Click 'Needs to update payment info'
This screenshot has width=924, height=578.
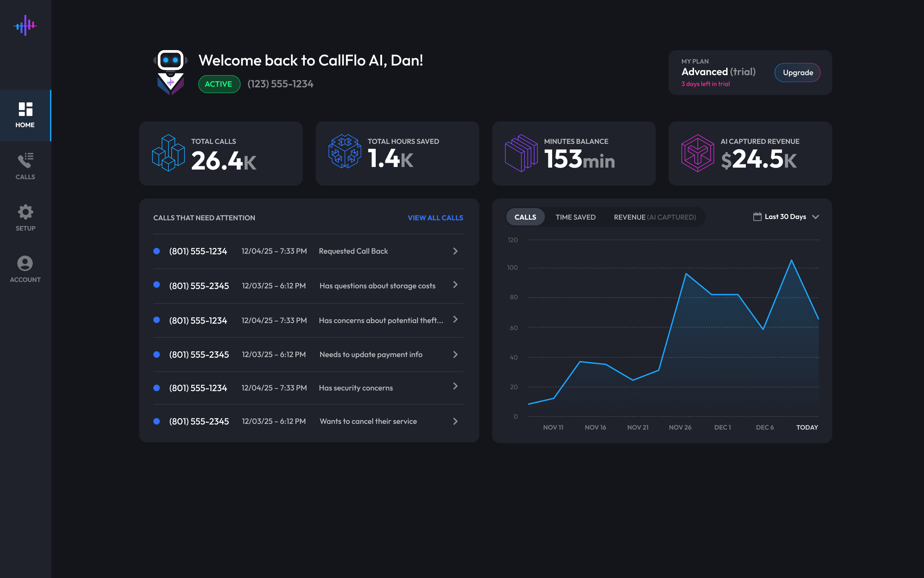point(371,355)
